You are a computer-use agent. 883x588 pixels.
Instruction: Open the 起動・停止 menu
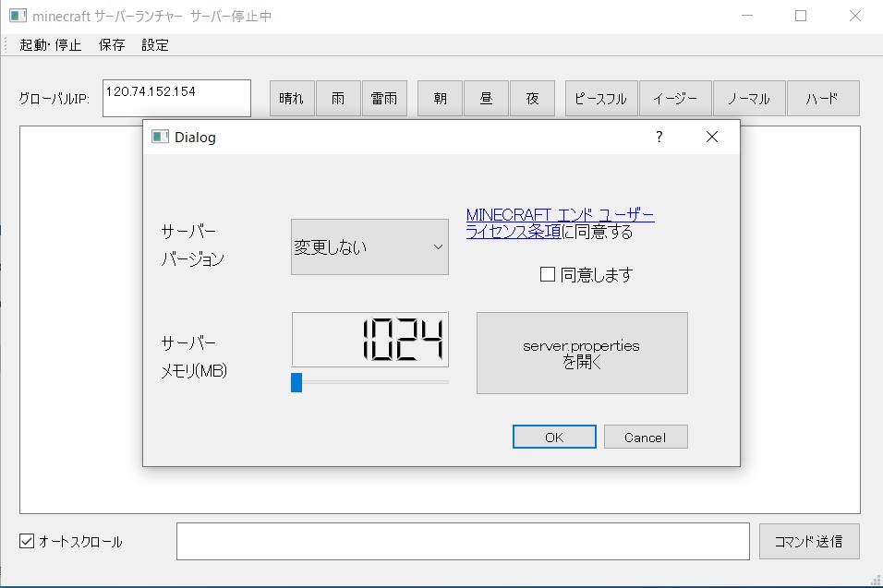[50, 45]
